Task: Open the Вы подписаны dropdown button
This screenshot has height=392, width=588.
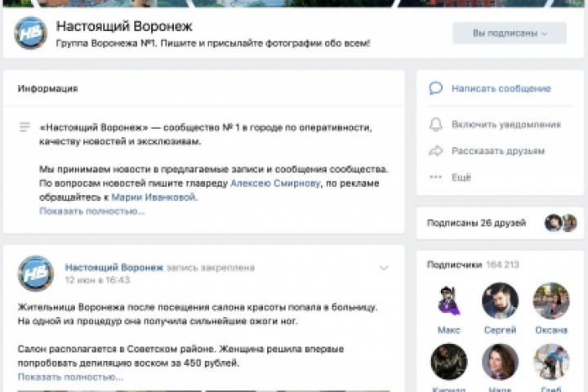Action: point(510,33)
